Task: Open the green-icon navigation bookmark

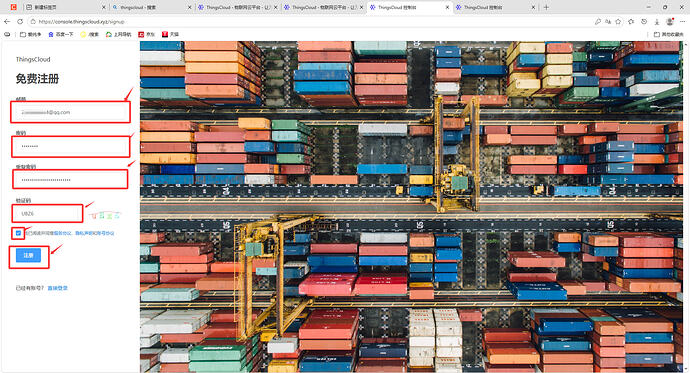Action: [x=118, y=34]
